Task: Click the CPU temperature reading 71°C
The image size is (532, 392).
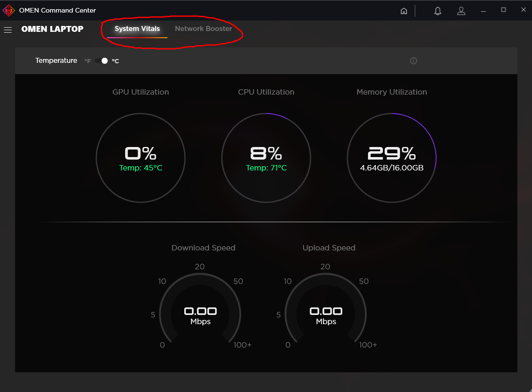Action: [x=266, y=168]
